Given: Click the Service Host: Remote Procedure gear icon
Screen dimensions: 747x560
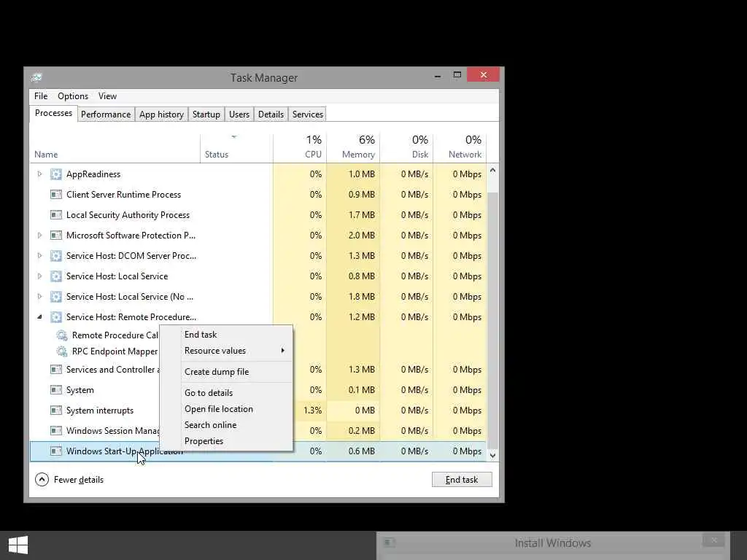Looking at the screenshot, I should (x=55, y=318).
